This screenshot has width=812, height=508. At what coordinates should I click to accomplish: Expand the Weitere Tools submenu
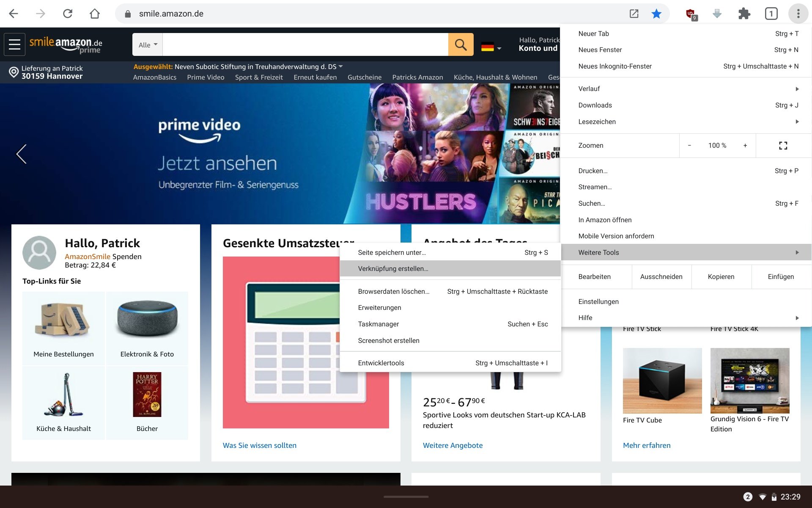[x=686, y=252]
